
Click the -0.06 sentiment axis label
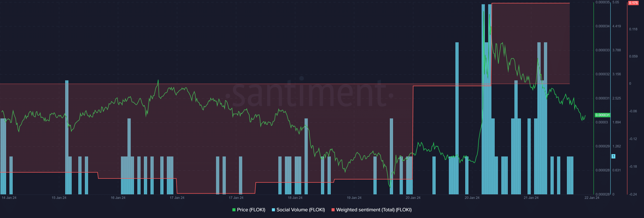pos(633,111)
